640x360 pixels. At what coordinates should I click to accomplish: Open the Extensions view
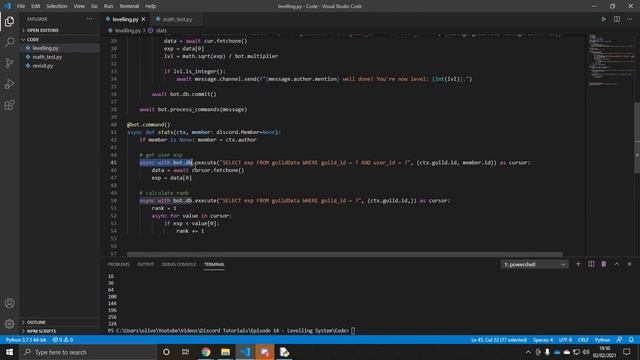coord(9,105)
